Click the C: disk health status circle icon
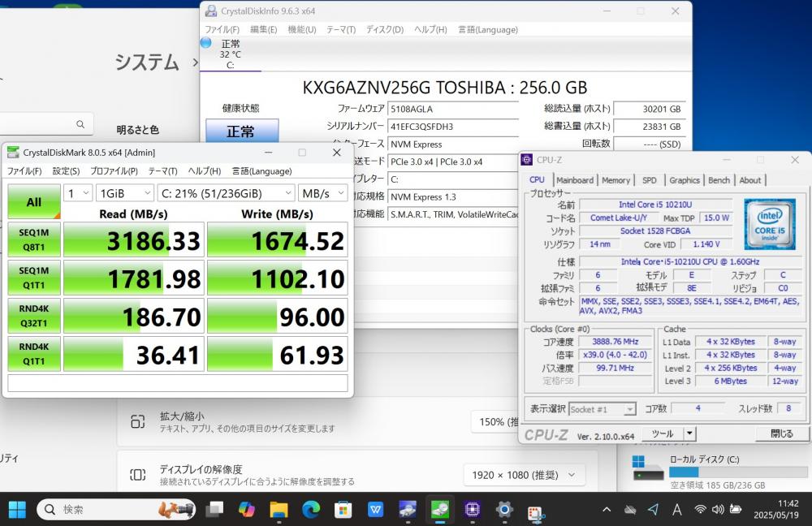The image size is (812, 526). click(206, 43)
